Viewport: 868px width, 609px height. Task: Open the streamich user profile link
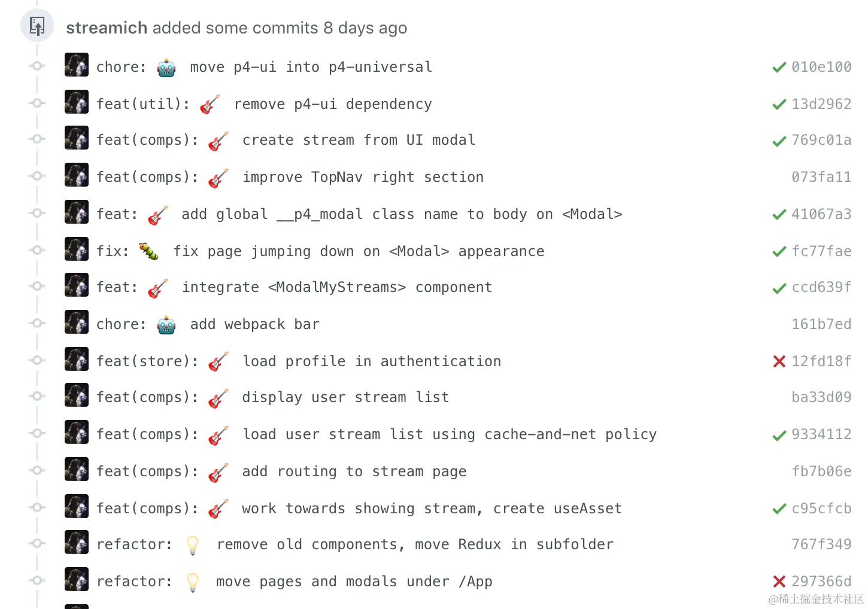pyautogui.click(x=107, y=28)
